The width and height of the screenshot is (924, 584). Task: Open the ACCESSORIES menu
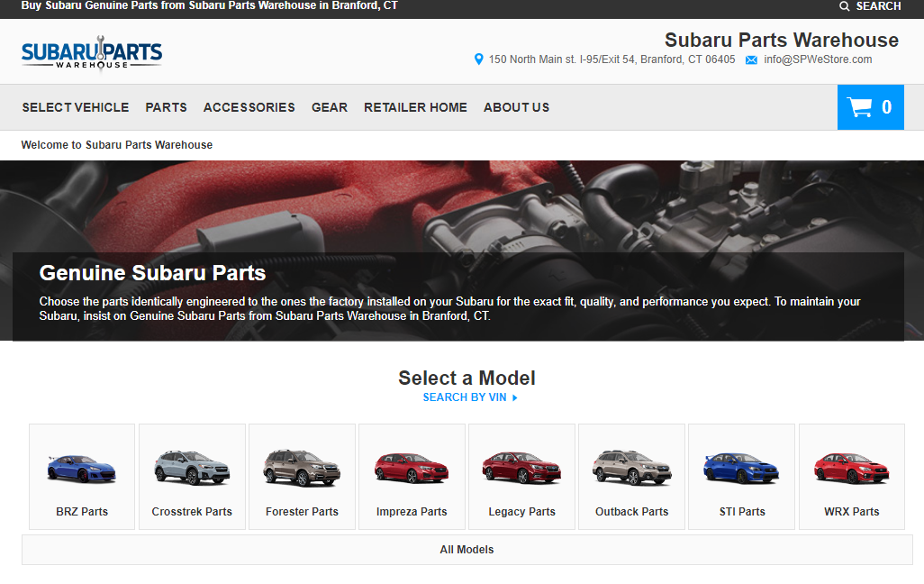[249, 107]
